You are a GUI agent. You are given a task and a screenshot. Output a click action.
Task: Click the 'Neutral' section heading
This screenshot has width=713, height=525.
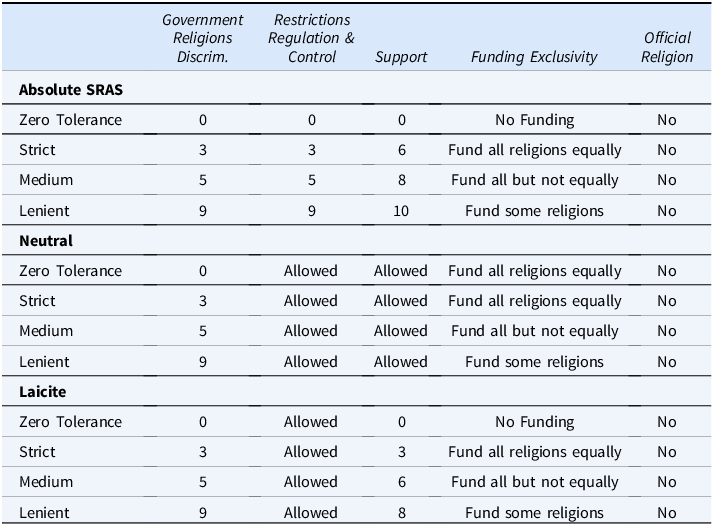click(46, 241)
